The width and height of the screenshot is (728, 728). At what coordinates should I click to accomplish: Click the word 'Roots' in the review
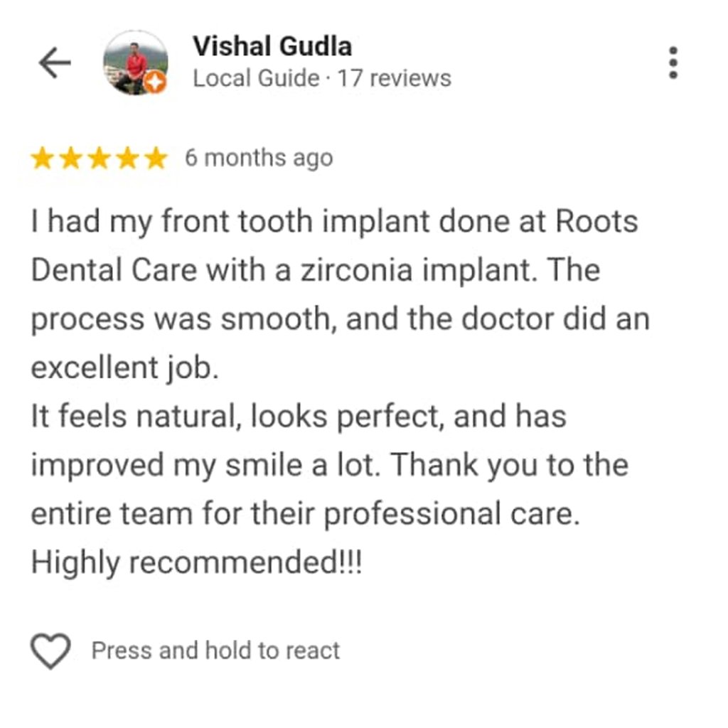[x=596, y=221]
